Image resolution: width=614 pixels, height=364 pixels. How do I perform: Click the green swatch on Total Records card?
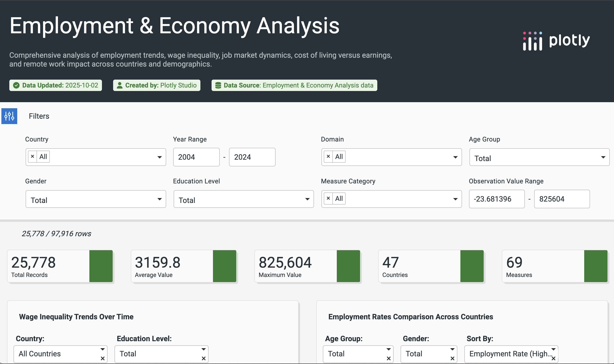point(101,266)
